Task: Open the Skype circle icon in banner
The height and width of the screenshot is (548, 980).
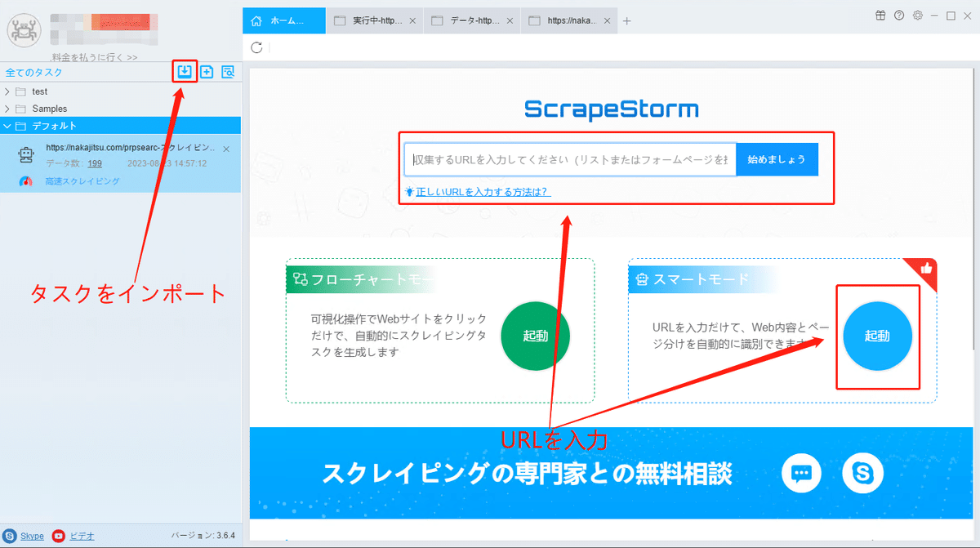Action: point(863,473)
